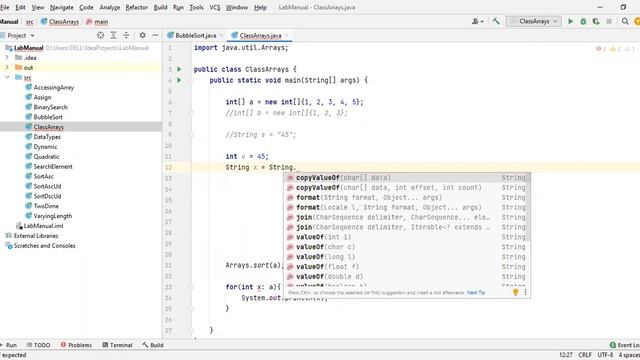Viewport: 640px width, 360px height.
Task: Open the Refactor menu
Action: (136, 7)
